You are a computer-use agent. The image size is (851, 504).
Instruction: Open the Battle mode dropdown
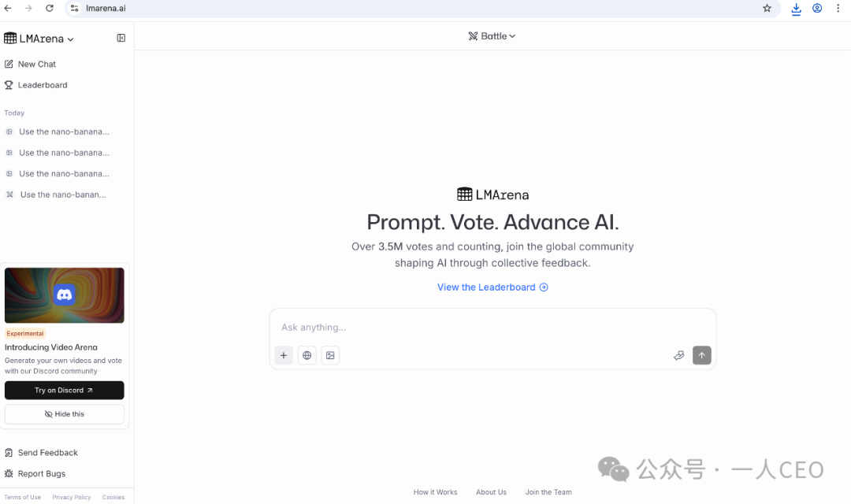pyautogui.click(x=492, y=35)
